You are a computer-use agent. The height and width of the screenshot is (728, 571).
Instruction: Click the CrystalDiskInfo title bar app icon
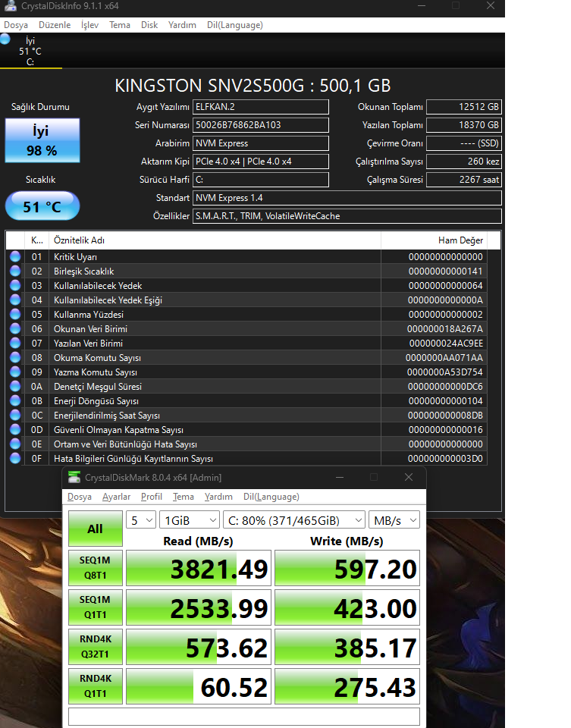(x=10, y=5)
